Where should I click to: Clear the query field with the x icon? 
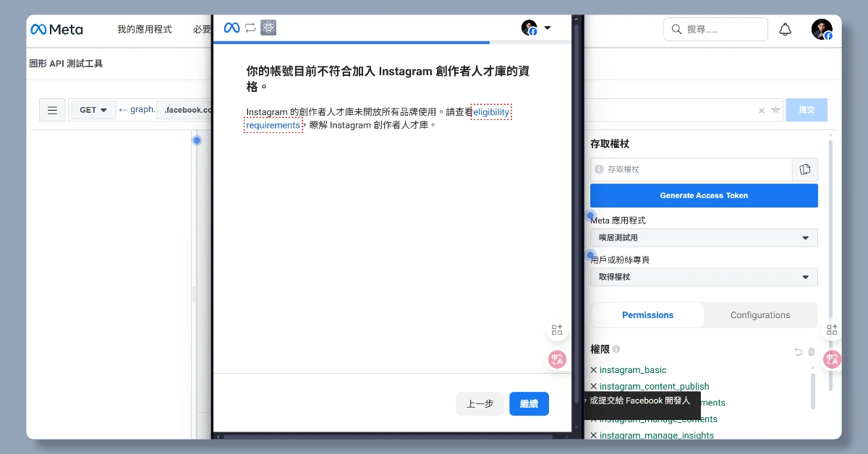761,111
